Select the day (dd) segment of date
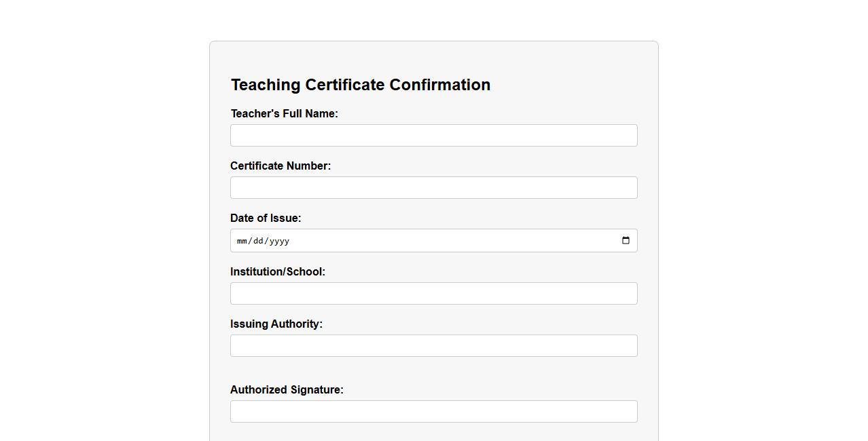Image resolution: width=868 pixels, height=441 pixels. [258, 241]
